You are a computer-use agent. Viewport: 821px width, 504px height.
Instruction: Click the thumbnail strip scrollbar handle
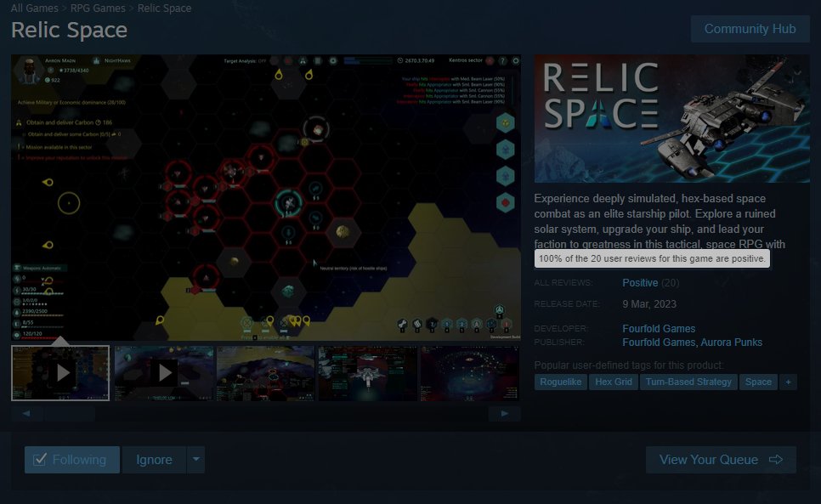tap(70, 413)
